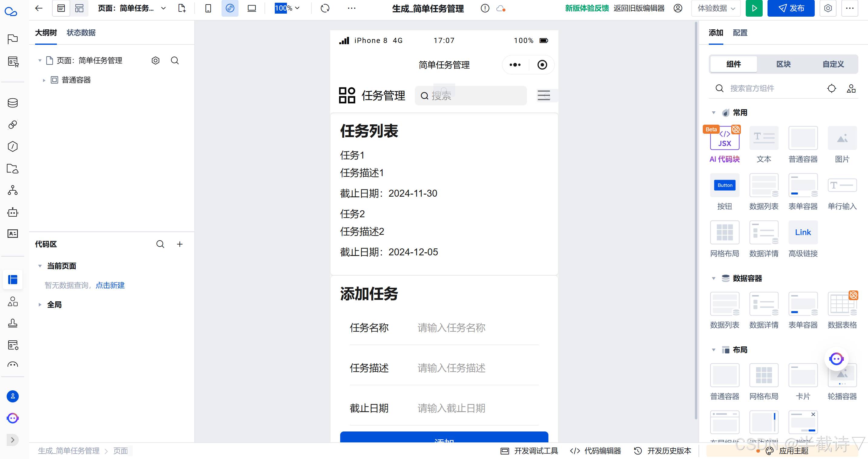Switch preview to mobile phone device
The height and width of the screenshot is (459, 868).
208,8
